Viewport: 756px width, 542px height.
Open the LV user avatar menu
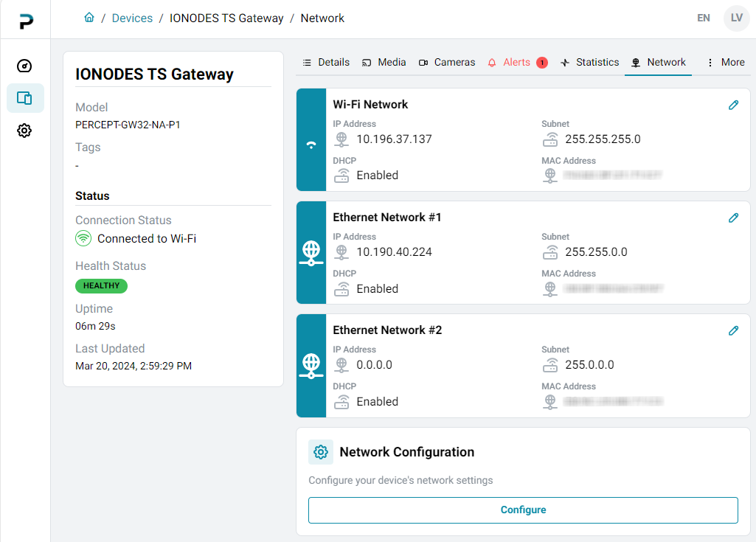pos(736,18)
